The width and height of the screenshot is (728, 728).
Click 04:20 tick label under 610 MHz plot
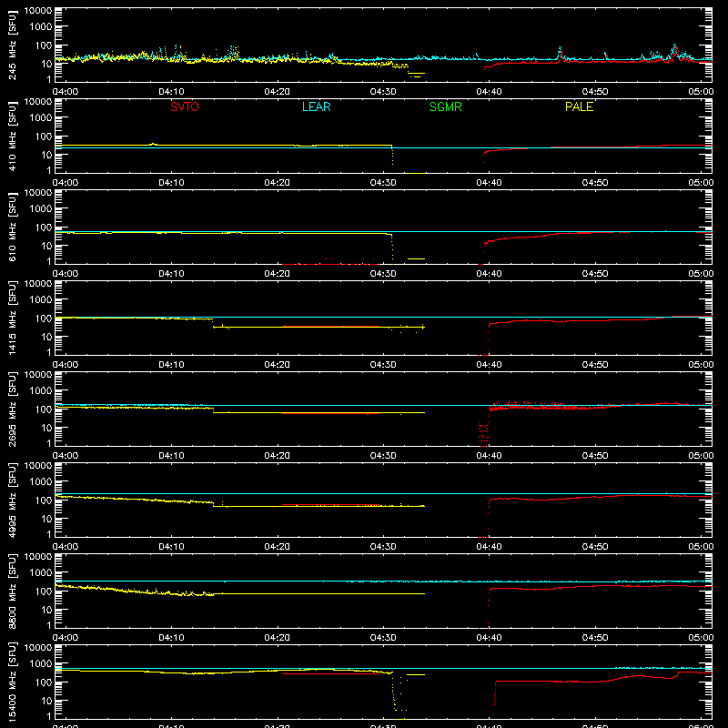tap(278, 274)
